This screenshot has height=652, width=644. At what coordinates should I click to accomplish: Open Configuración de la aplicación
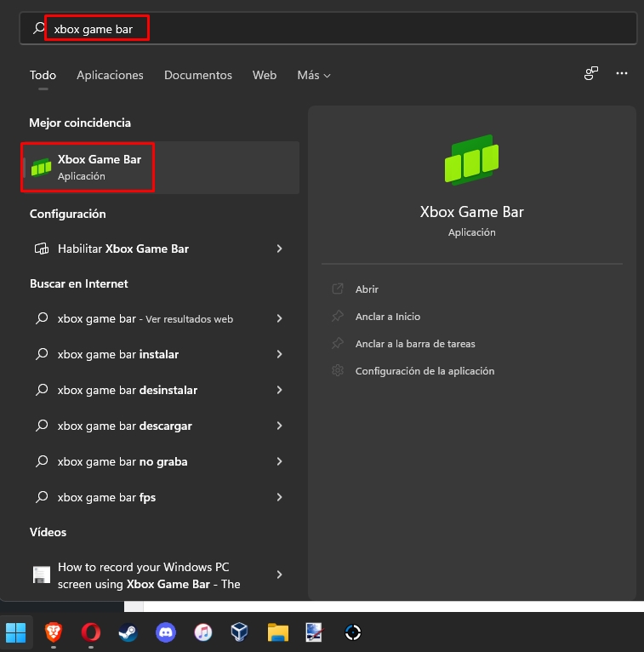pyautogui.click(x=425, y=371)
